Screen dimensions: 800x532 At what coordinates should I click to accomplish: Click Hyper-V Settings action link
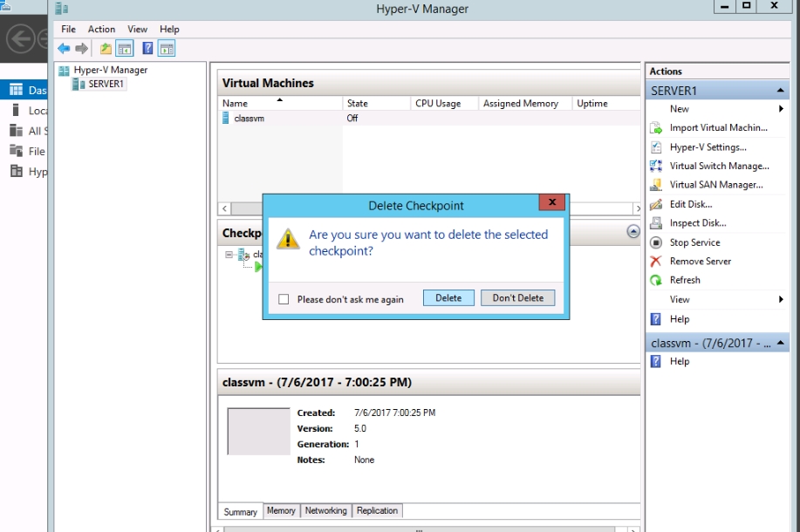click(x=708, y=147)
